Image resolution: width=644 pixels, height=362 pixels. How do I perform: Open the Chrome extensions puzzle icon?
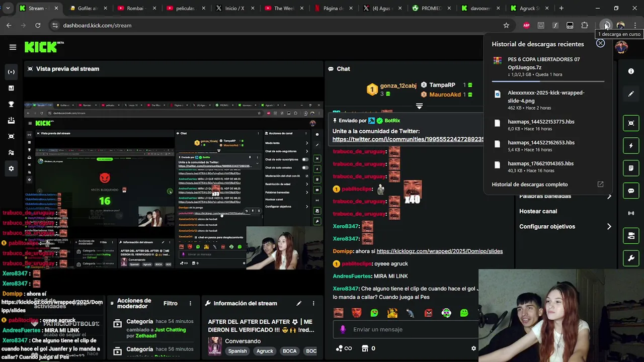[585, 25]
